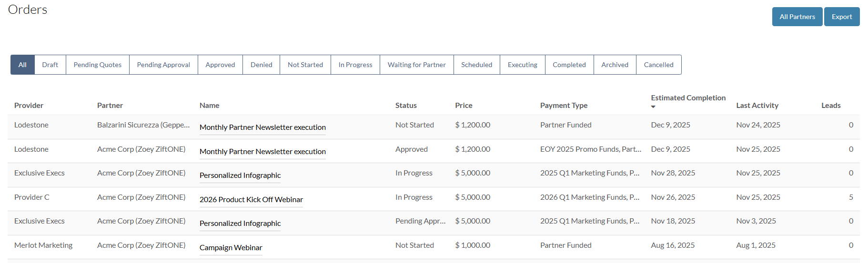Screen dimensions: 868x263
Task: Click 2026 Q1 Marketing Funds payment type
Action: [590, 197]
